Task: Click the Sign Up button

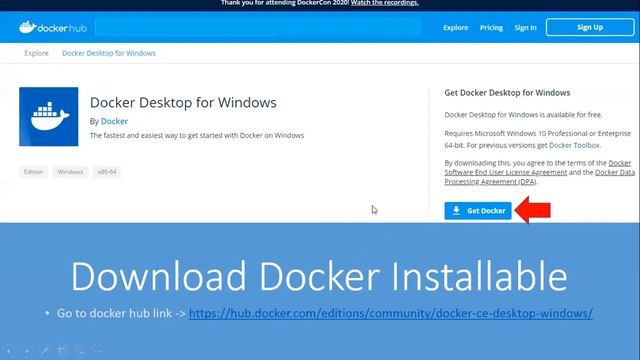Action: 590,27
